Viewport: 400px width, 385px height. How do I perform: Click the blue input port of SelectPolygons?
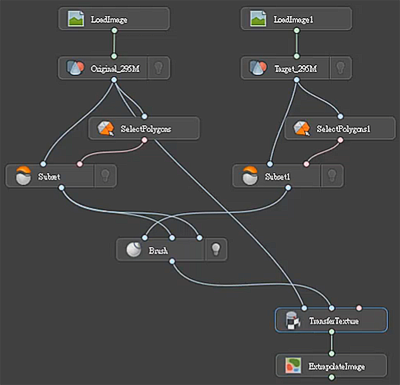pyautogui.click(x=144, y=116)
